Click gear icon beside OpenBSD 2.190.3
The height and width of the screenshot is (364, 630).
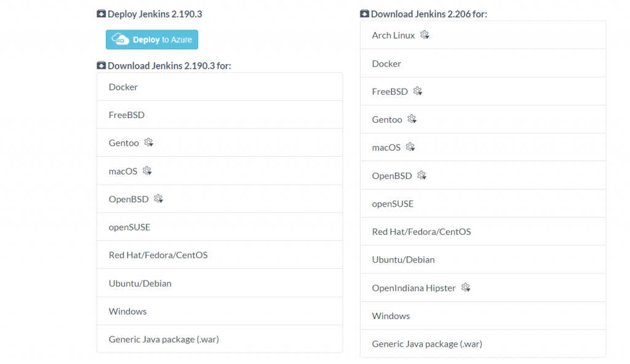point(158,199)
